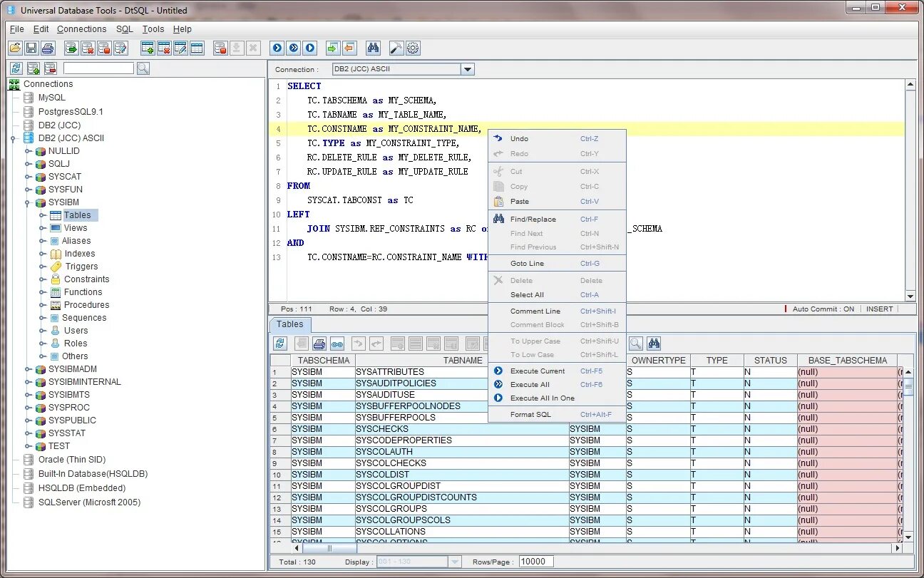The width and height of the screenshot is (924, 578).
Task: Click the Auto Commit : ON status indicator
Action: pos(823,309)
